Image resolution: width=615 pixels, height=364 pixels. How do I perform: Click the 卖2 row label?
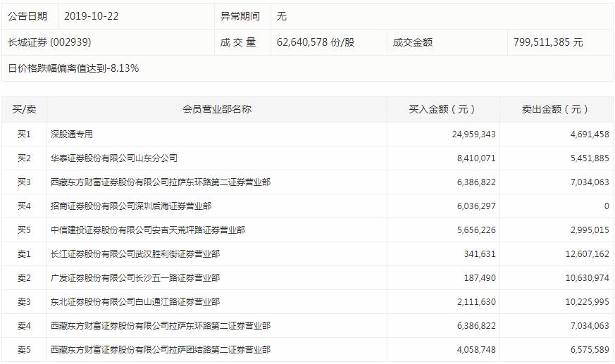(24, 278)
